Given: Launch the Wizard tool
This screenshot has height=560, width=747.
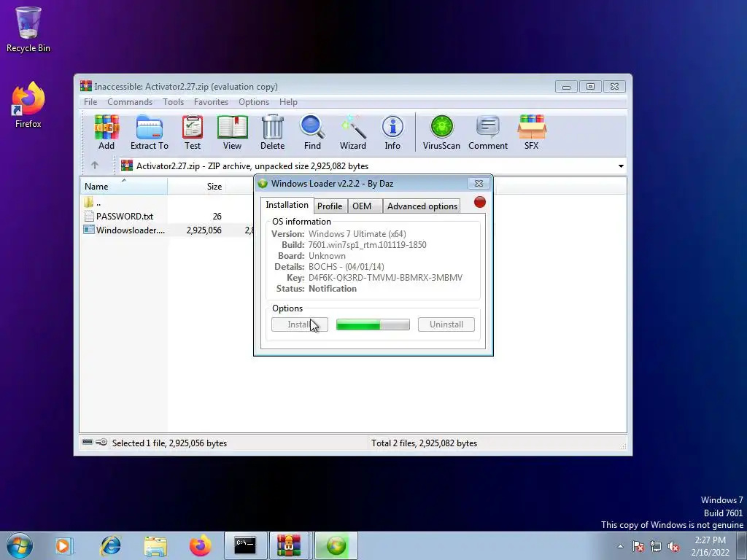Looking at the screenshot, I should (x=352, y=133).
